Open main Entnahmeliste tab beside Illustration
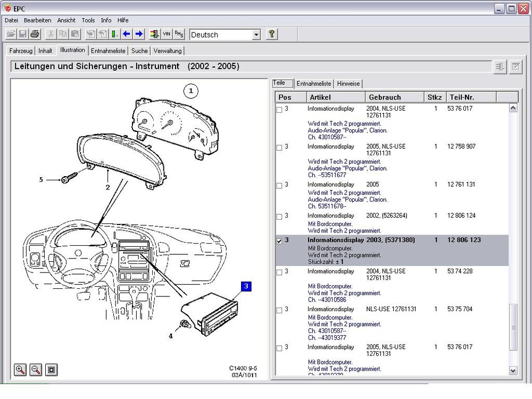The width and height of the screenshot is (532, 399). point(108,51)
